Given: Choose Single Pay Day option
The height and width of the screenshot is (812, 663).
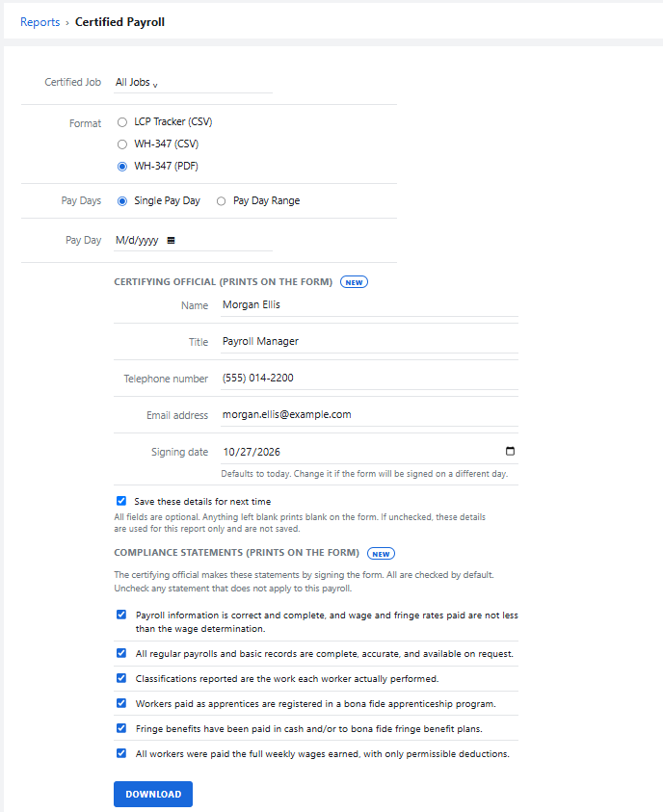Looking at the screenshot, I should (122, 201).
